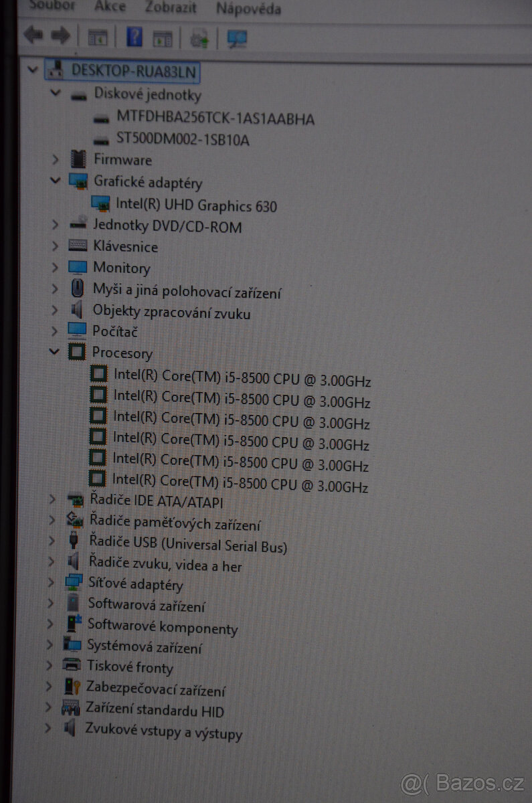The image size is (532, 803).
Task: Expand Jednotky DVD/CD-ROM
Action: tap(55, 225)
